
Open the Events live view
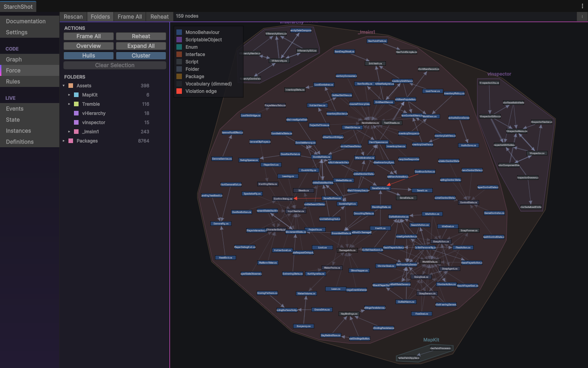[x=30, y=109]
